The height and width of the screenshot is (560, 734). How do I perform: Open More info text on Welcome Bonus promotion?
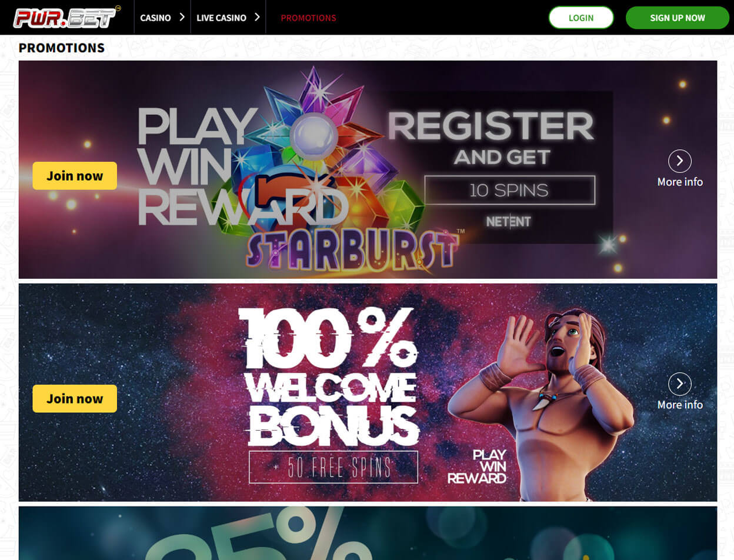point(680,405)
